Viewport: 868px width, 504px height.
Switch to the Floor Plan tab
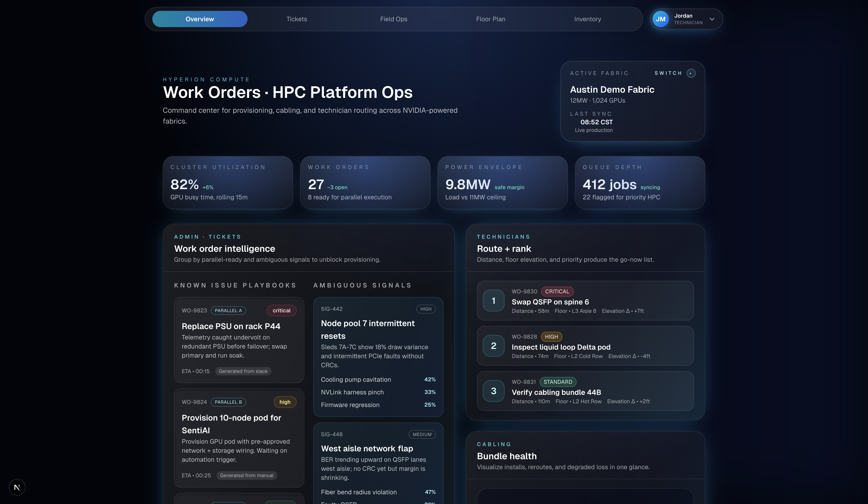point(491,19)
